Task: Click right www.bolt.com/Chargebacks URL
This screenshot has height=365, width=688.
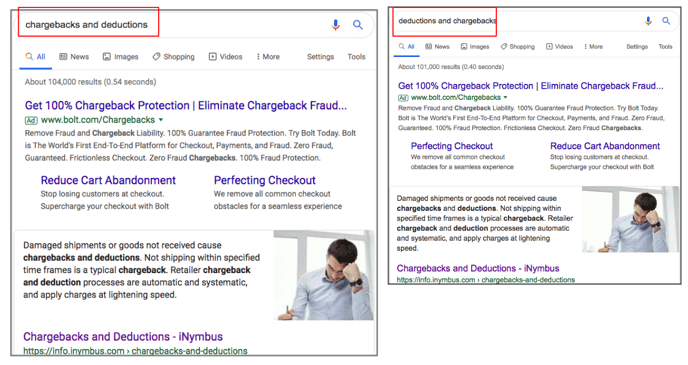Action: pyautogui.click(x=456, y=97)
